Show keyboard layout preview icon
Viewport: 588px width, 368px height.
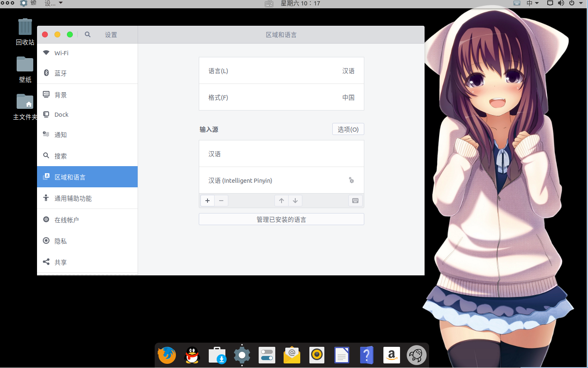[355, 201]
